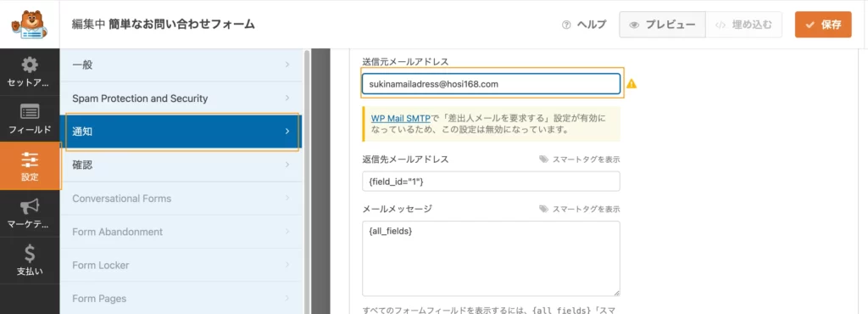The image size is (868, 314).
Task: Expand the Conversational Forms chevron
Action: [x=287, y=198]
